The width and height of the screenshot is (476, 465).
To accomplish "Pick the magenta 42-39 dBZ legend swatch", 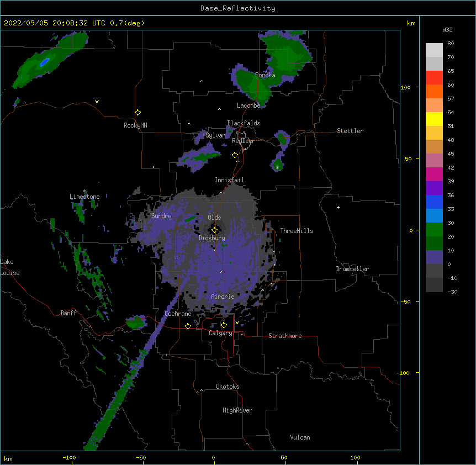I will pos(434,174).
